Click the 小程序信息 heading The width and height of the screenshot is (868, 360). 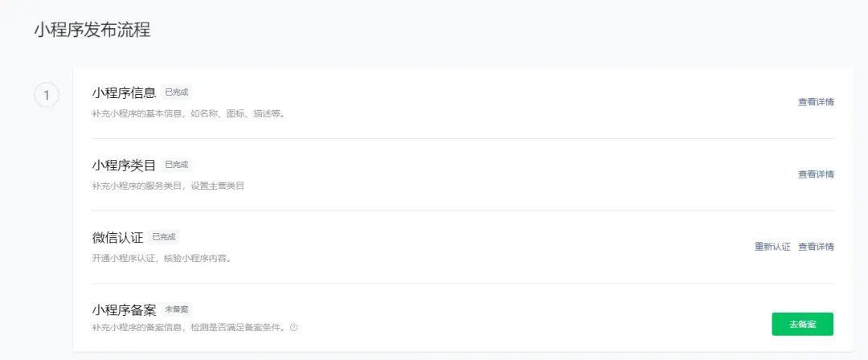point(124,92)
